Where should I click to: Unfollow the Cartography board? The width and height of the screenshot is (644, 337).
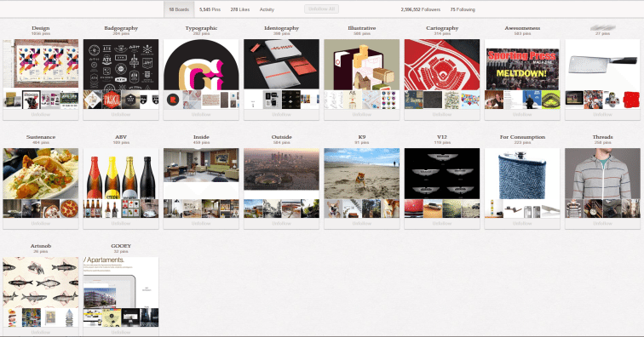coord(442,115)
